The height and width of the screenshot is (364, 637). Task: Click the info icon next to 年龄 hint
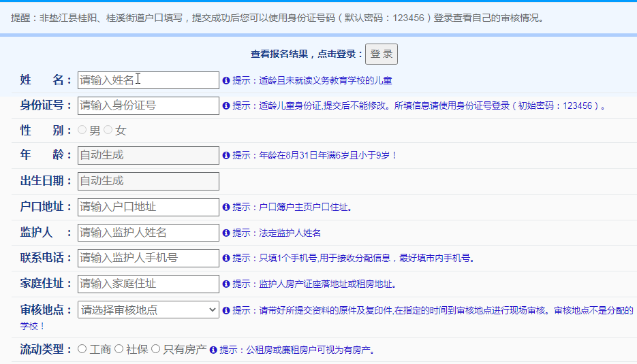click(226, 156)
